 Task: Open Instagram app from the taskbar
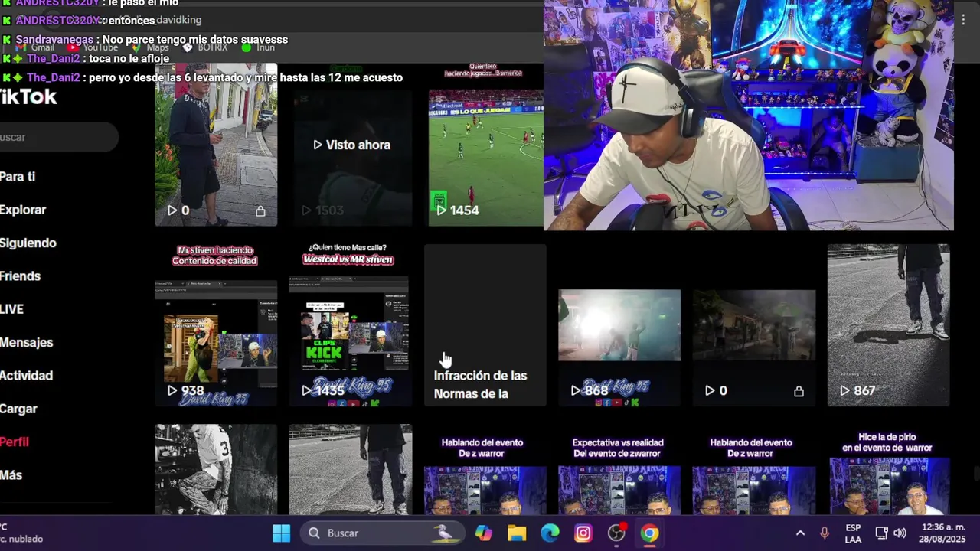click(x=583, y=533)
